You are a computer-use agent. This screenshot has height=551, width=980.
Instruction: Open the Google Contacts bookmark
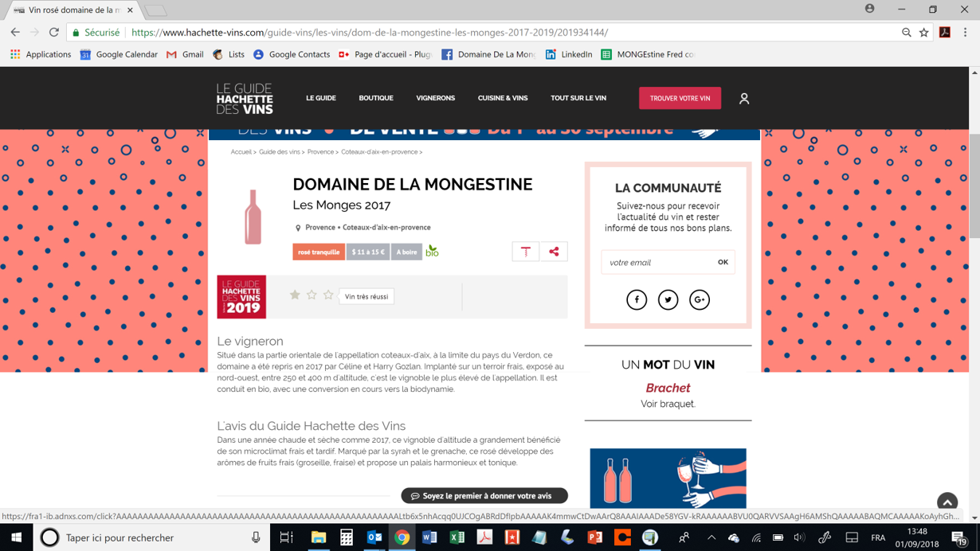tap(291, 54)
